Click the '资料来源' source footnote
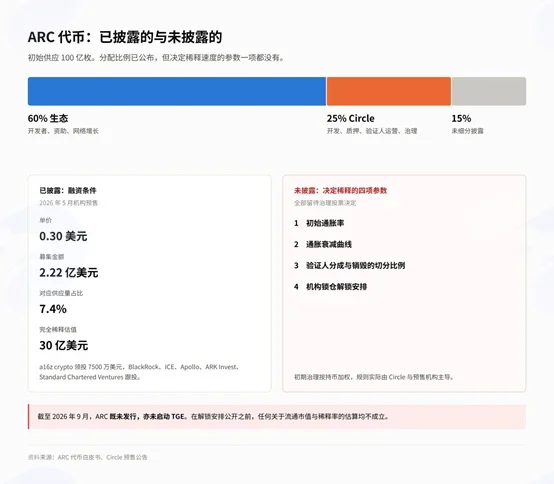Viewport: 554px width, 484px height. click(x=88, y=457)
